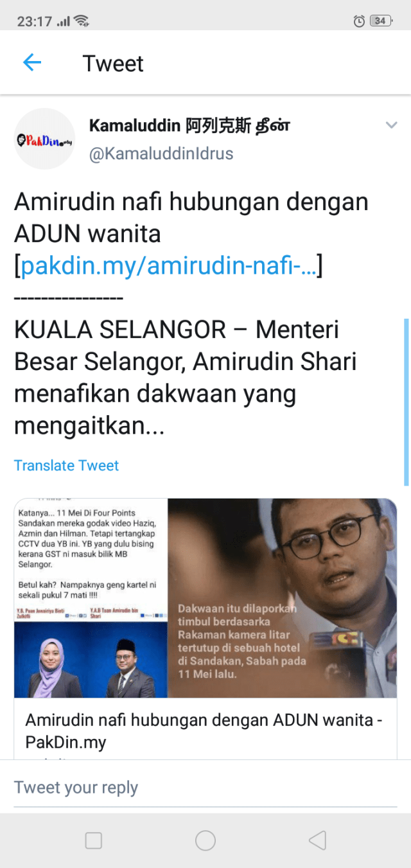Tap the Tweet header title
411x868 pixels.
tap(113, 63)
